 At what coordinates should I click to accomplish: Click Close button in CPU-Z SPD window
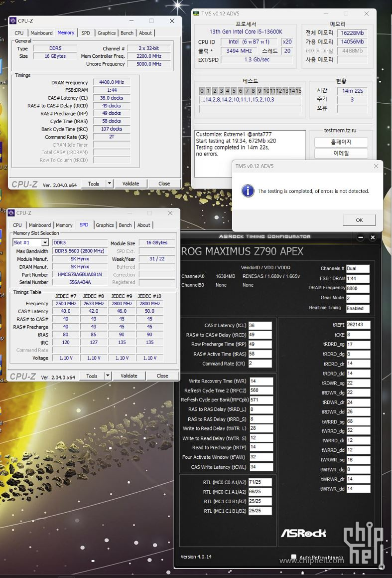162,376
